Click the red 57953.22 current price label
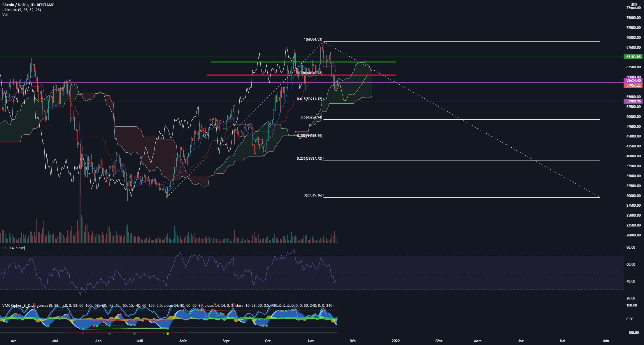This screenshot has height=345, width=644. point(633,86)
